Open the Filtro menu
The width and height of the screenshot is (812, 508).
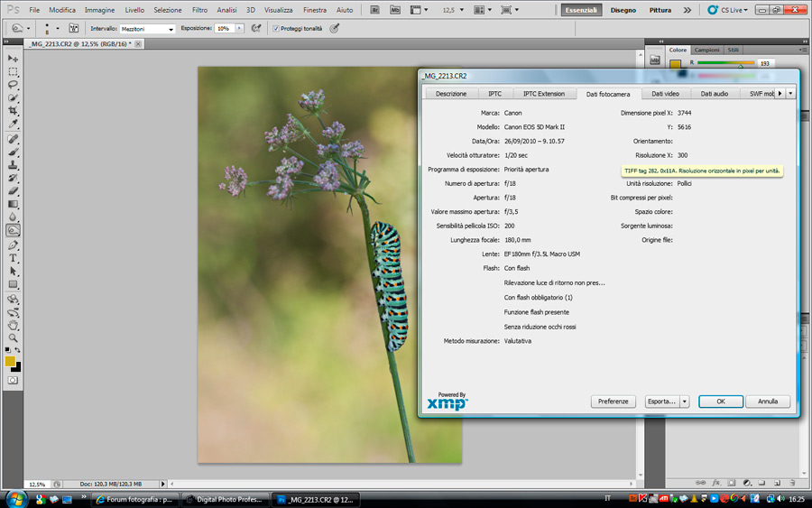[199, 10]
